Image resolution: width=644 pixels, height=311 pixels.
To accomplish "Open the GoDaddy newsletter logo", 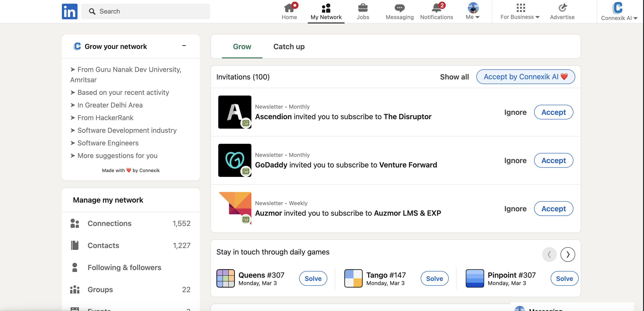I will pyautogui.click(x=235, y=160).
